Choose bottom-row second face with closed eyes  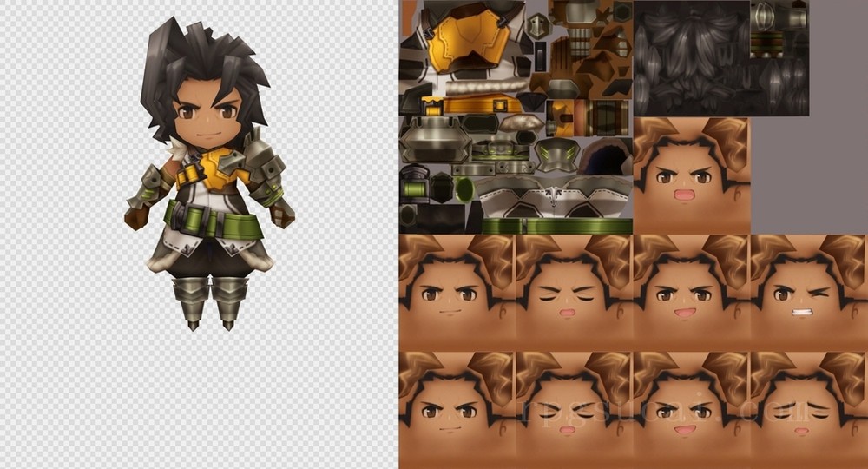(574, 410)
